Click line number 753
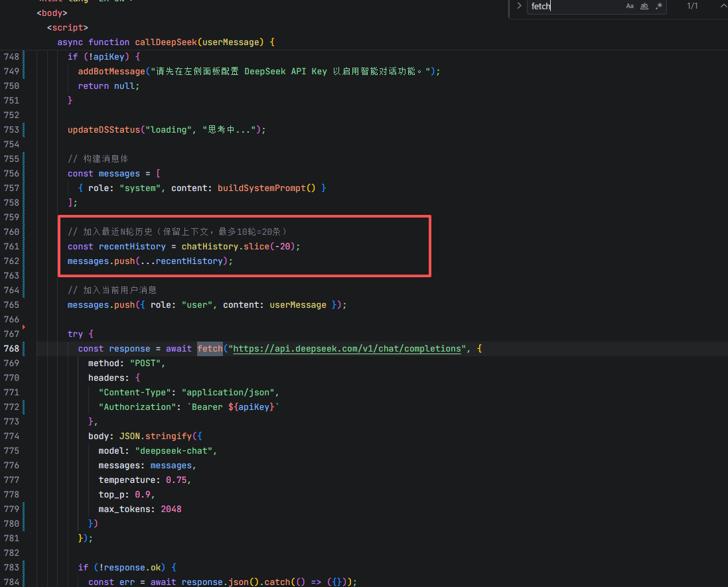Image resolution: width=728 pixels, height=587 pixels. [11, 129]
